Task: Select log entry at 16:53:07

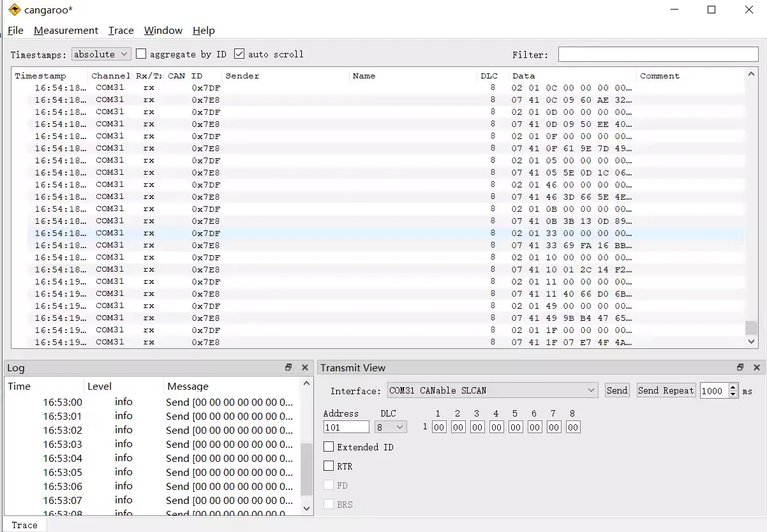Action: (153, 501)
